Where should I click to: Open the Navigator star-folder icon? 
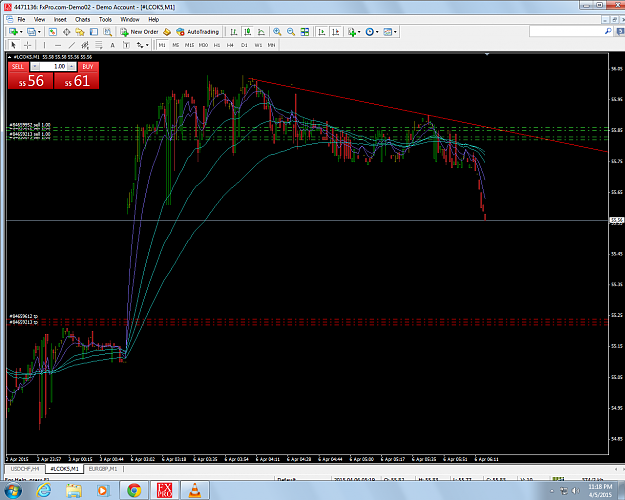(x=80, y=32)
